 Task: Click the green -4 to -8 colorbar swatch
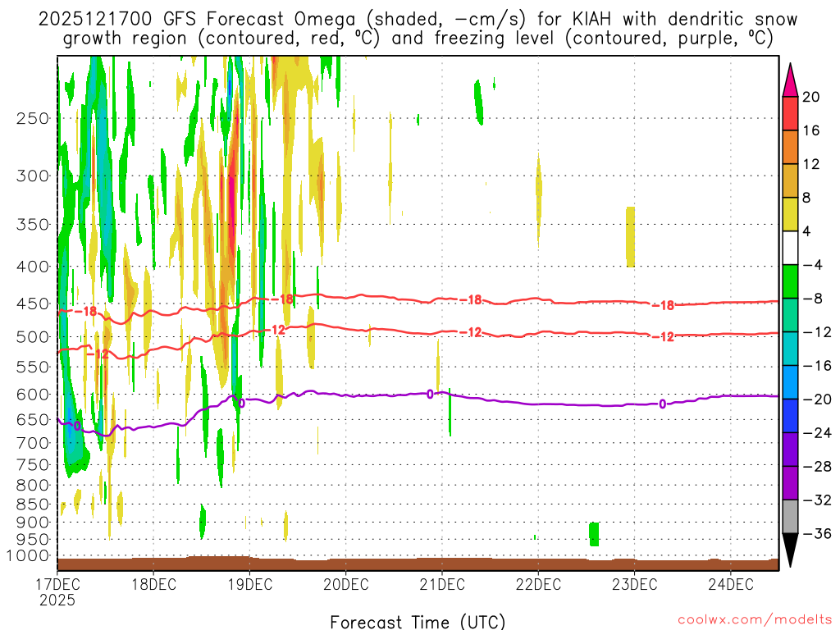790,281
